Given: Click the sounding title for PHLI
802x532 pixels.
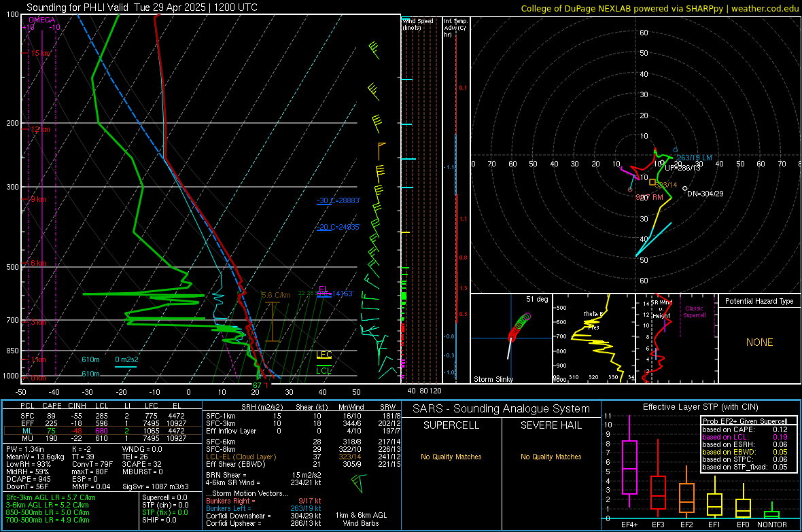Looking at the screenshot, I should click(x=141, y=7).
